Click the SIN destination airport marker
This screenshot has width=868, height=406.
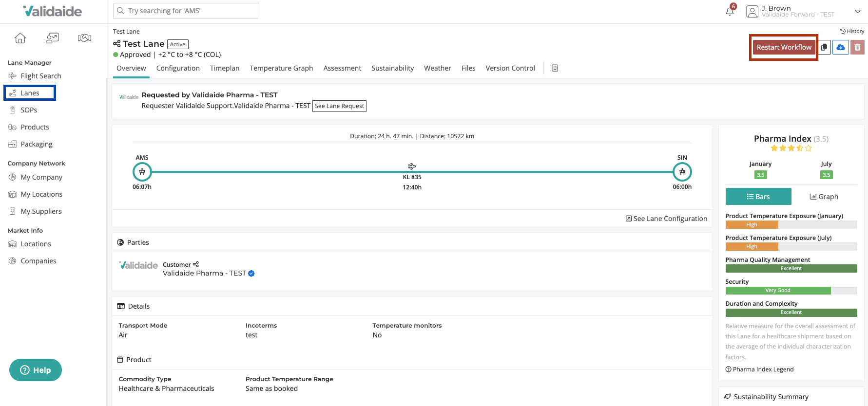point(682,172)
